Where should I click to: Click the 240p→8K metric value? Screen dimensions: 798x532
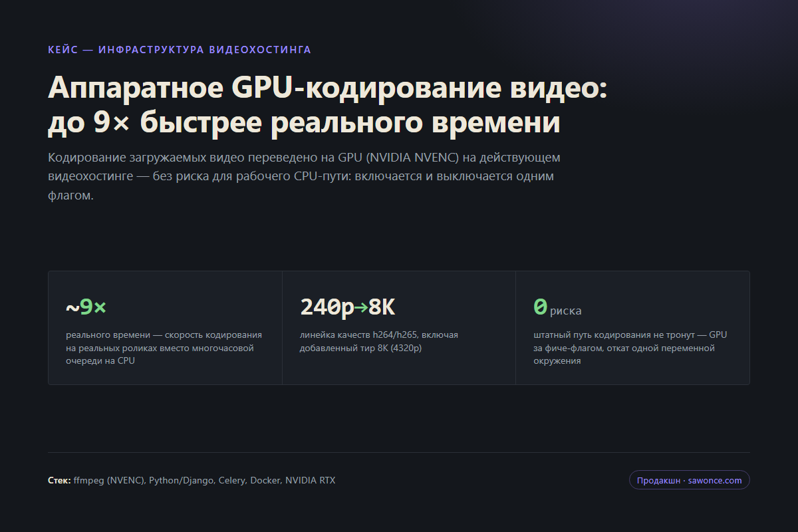[x=347, y=307]
